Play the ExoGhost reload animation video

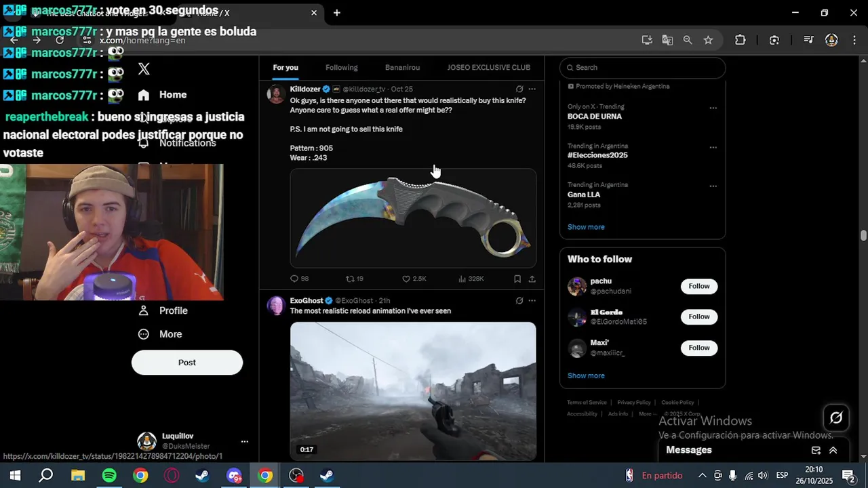tap(413, 391)
